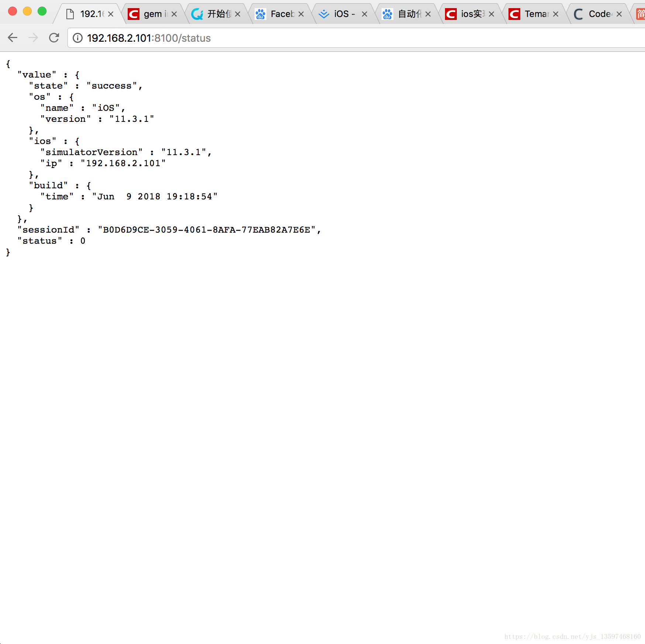Close the 'Temar' tab

[x=556, y=14]
